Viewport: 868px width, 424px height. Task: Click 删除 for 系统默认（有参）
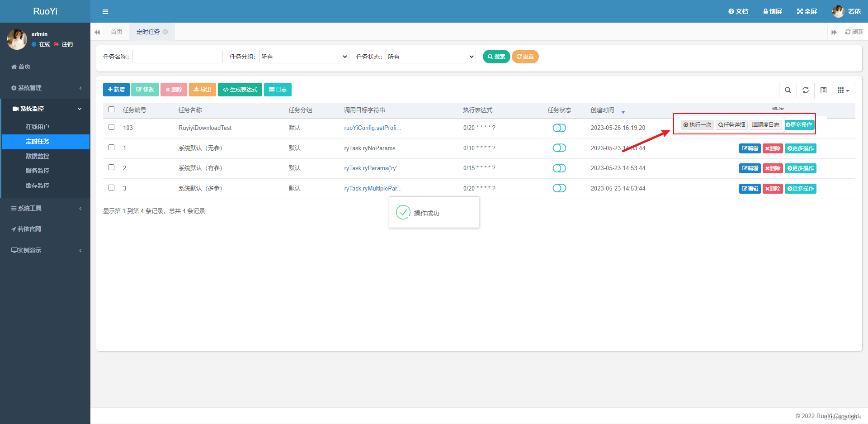click(x=773, y=168)
